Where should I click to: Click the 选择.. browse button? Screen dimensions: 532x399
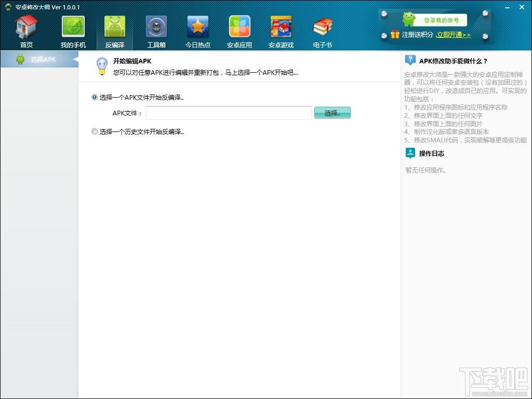click(x=332, y=113)
